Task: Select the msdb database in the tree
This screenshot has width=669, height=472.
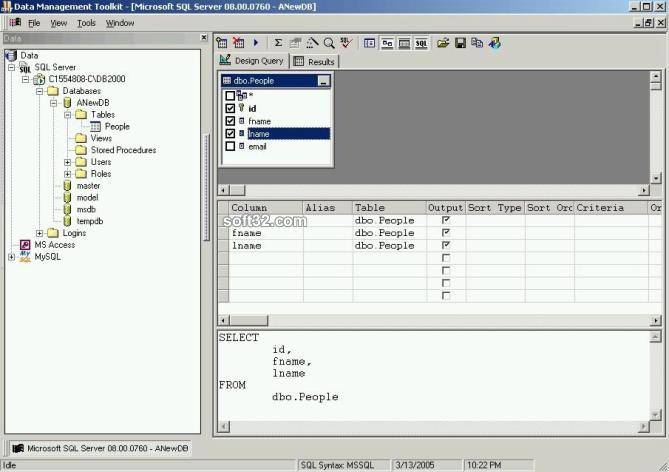Action: pyautogui.click(x=86, y=210)
